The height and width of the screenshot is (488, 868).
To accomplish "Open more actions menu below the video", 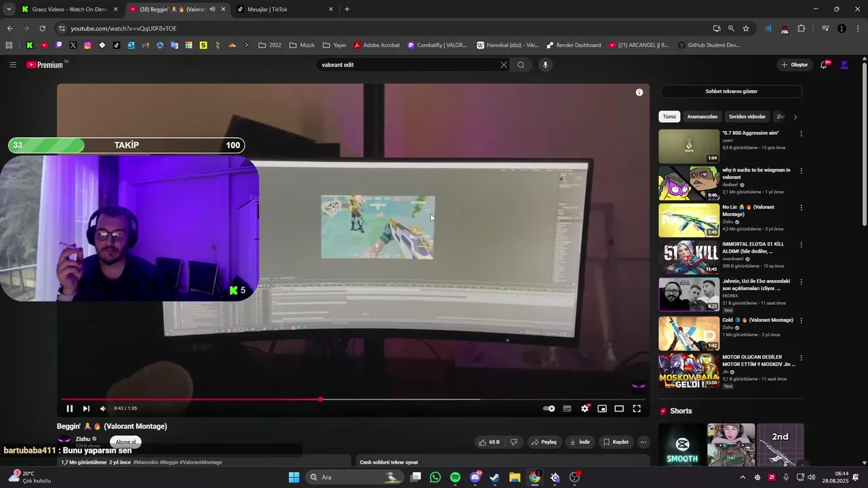I will pos(644,442).
